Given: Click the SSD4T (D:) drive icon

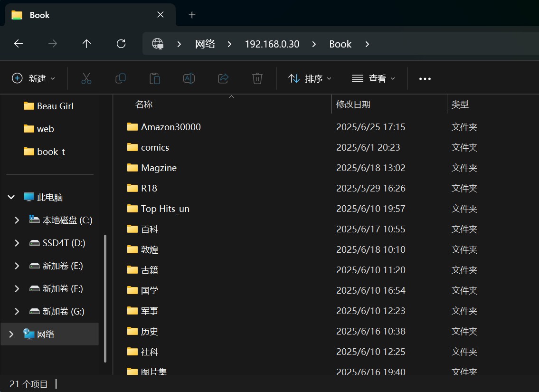Looking at the screenshot, I should 34,243.
